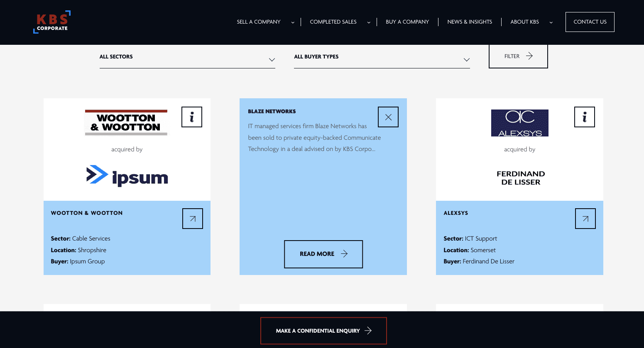Expand Completed Sales submenu chevron
644x348 pixels.
click(369, 22)
